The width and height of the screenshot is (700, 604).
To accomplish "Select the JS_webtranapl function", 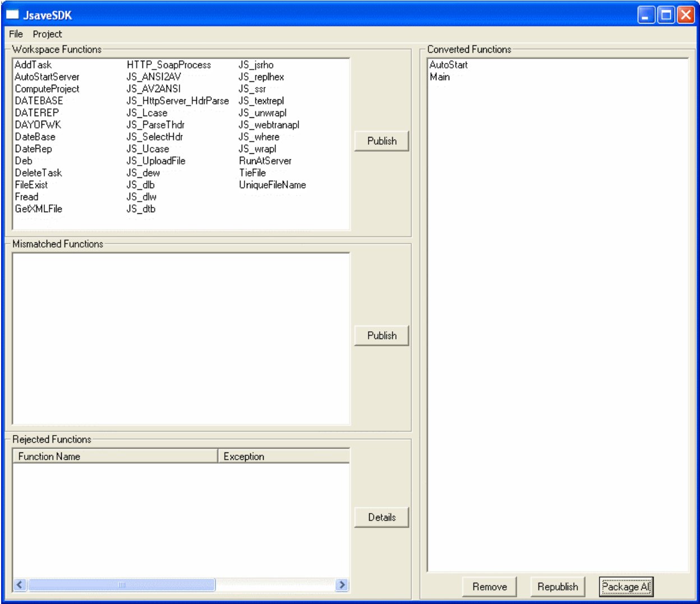I will [269, 125].
